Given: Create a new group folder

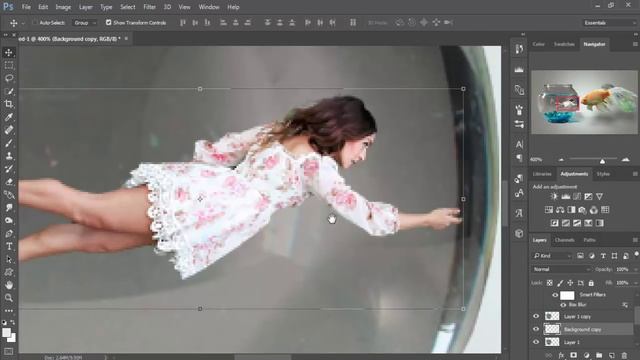Looking at the screenshot, I should 599,356.
